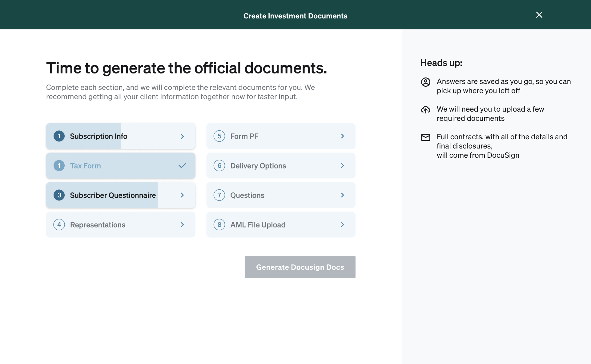
Task: Click the Generate Docusign Docs button
Action: click(x=300, y=267)
